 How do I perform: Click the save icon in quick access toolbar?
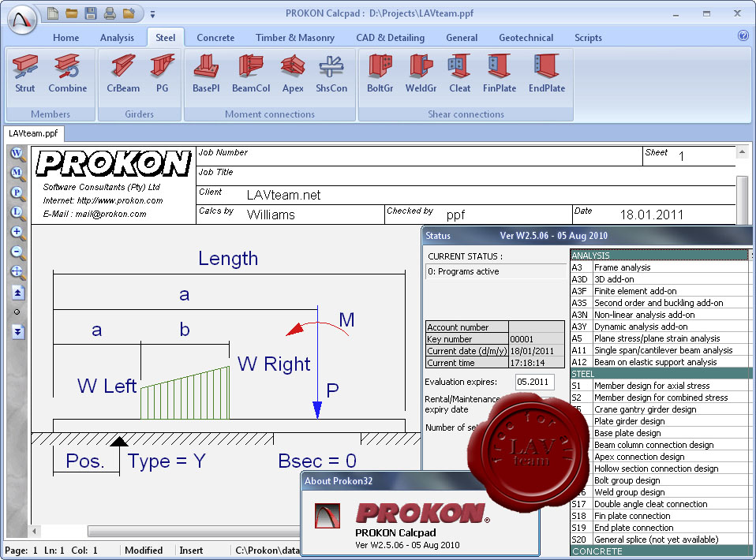[x=91, y=13]
